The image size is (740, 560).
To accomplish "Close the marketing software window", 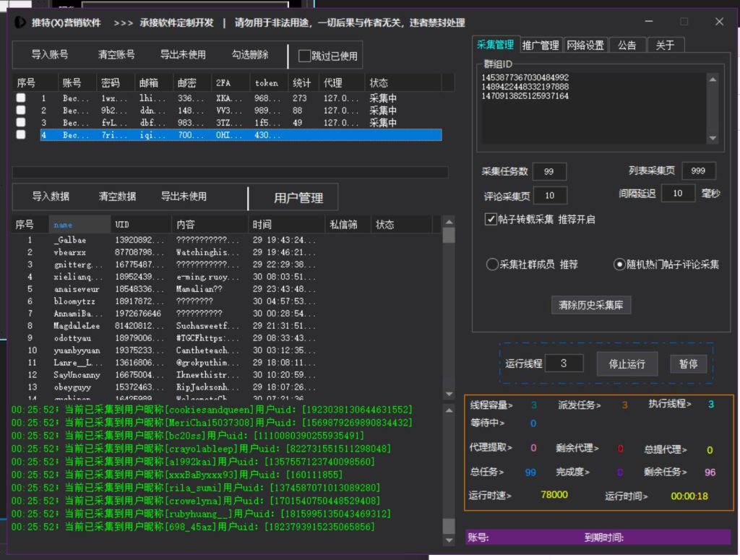I will tap(718, 22).
